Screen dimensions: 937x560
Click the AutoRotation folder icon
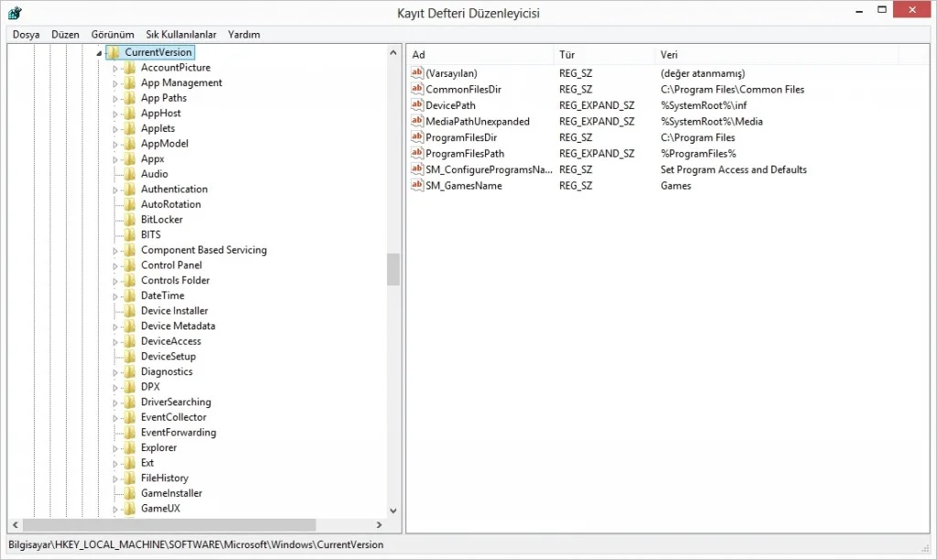[130, 204]
